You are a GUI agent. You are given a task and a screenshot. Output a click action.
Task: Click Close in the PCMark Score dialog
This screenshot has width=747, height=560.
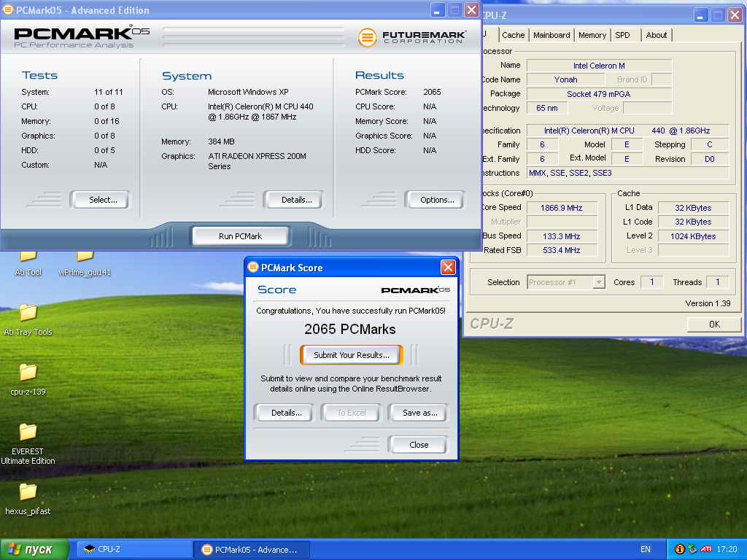tap(417, 445)
